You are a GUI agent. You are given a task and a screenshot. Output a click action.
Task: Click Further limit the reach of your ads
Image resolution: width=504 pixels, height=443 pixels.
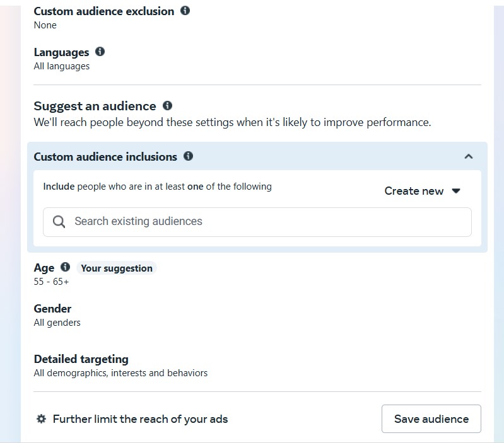(x=140, y=418)
